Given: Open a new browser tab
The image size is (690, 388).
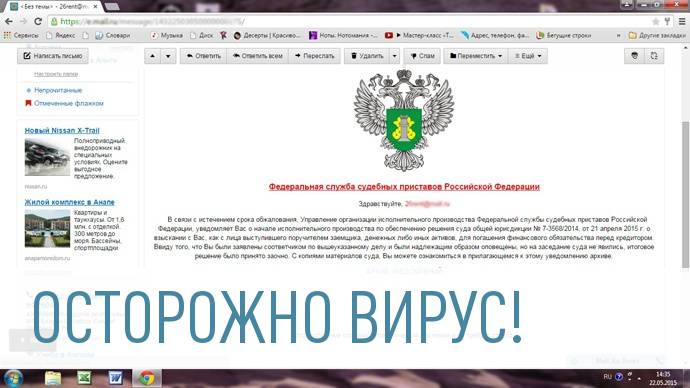Looking at the screenshot, I should pyautogui.click(x=112, y=7).
